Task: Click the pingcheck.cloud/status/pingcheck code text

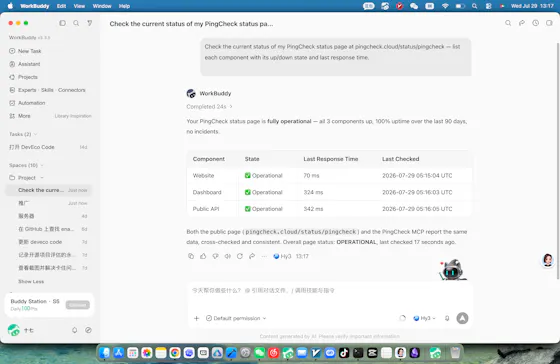Action: (300, 232)
